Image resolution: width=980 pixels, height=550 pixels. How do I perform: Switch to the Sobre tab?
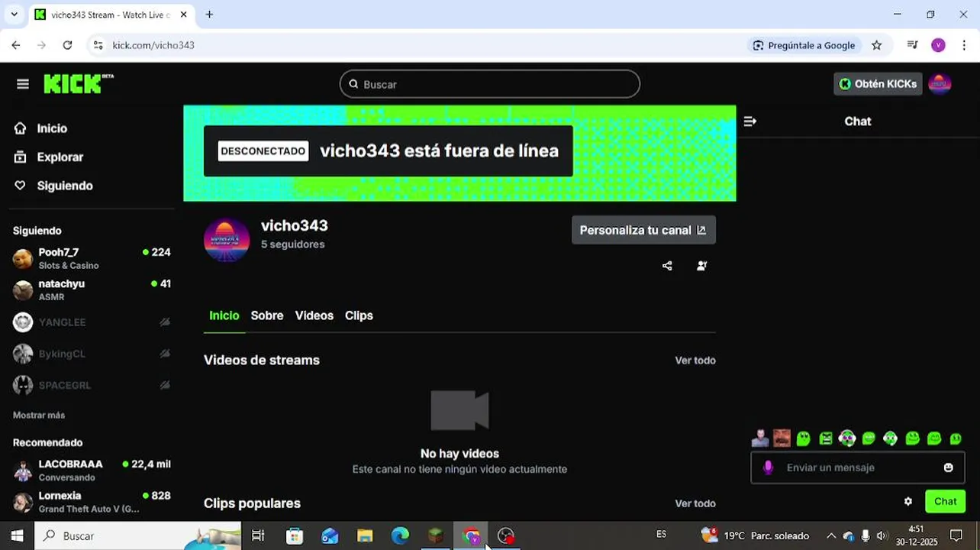coord(267,315)
